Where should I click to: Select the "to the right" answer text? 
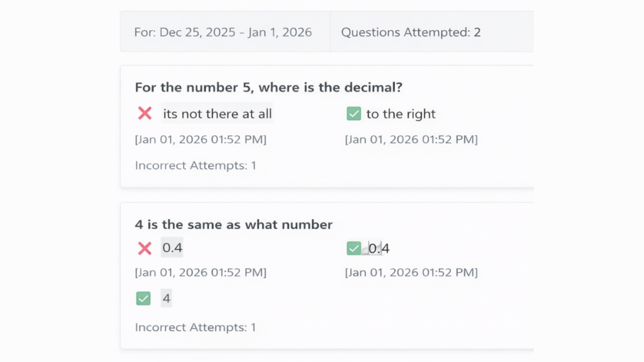pyautogui.click(x=401, y=114)
